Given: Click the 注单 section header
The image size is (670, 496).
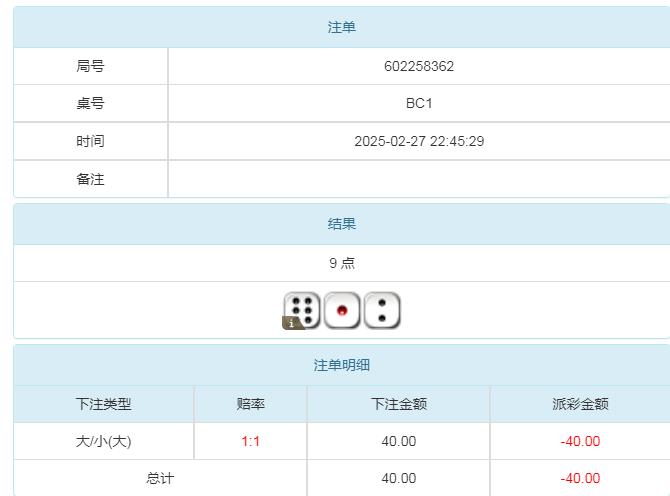Looking at the screenshot, I should click(x=341, y=27).
